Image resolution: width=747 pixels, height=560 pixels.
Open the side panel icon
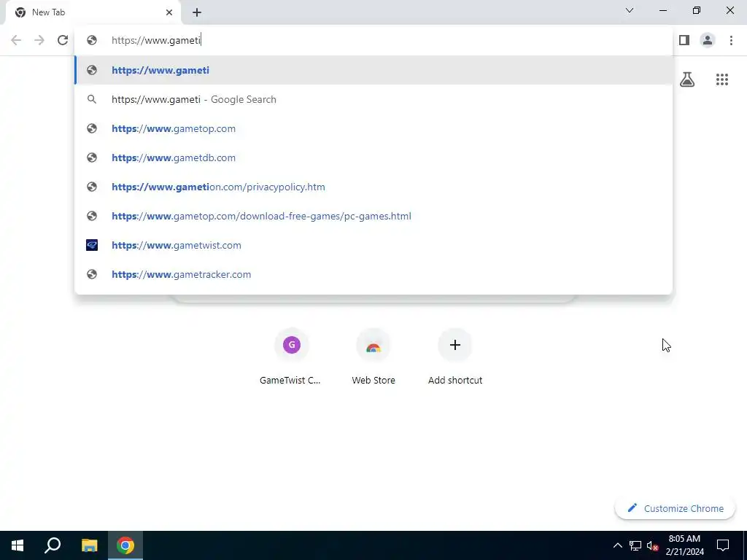(x=684, y=40)
